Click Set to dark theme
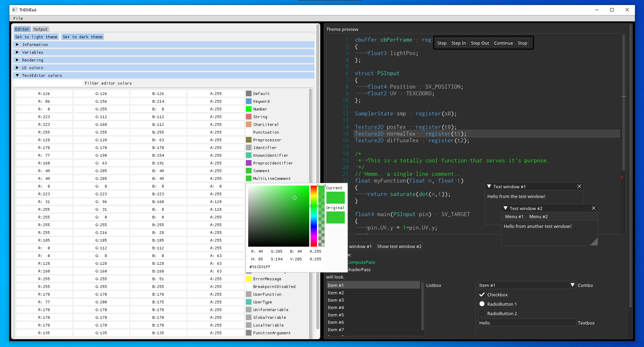This screenshot has height=347, width=644. pos(83,37)
